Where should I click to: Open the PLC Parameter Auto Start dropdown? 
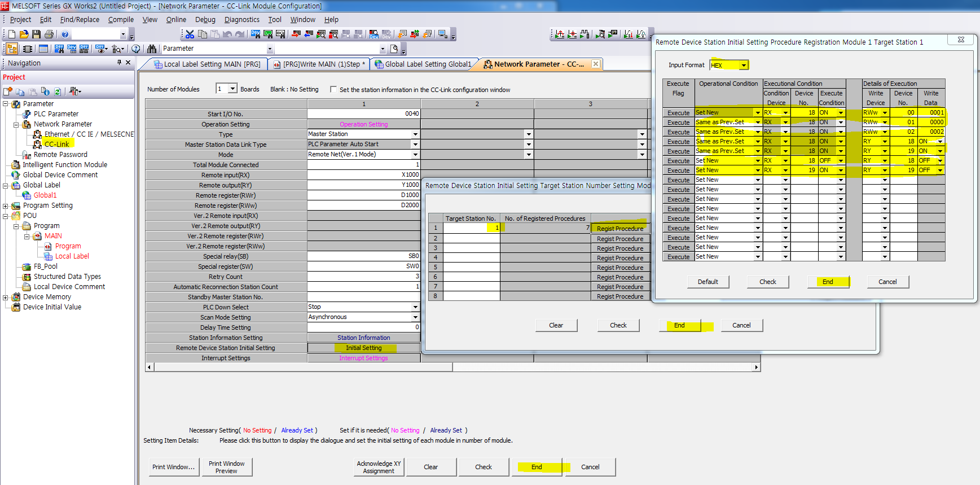tap(415, 145)
